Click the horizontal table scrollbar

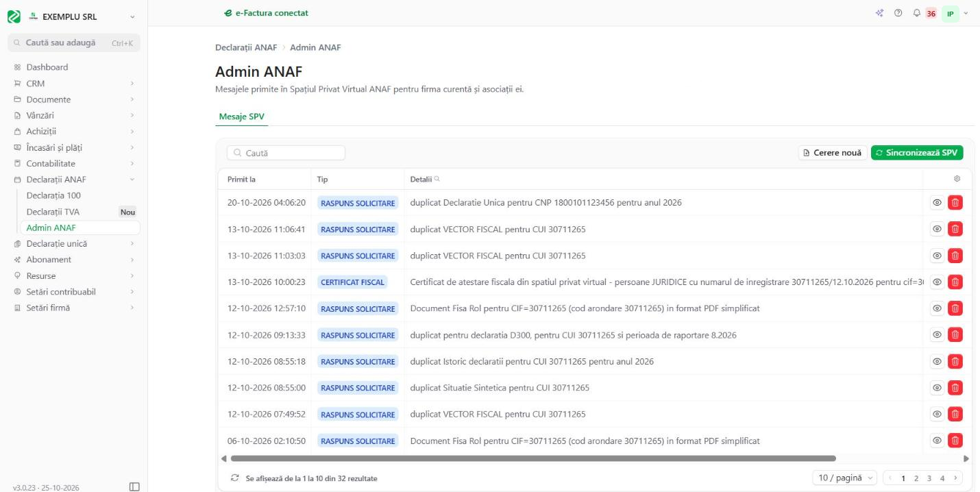click(x=533, y=458)
